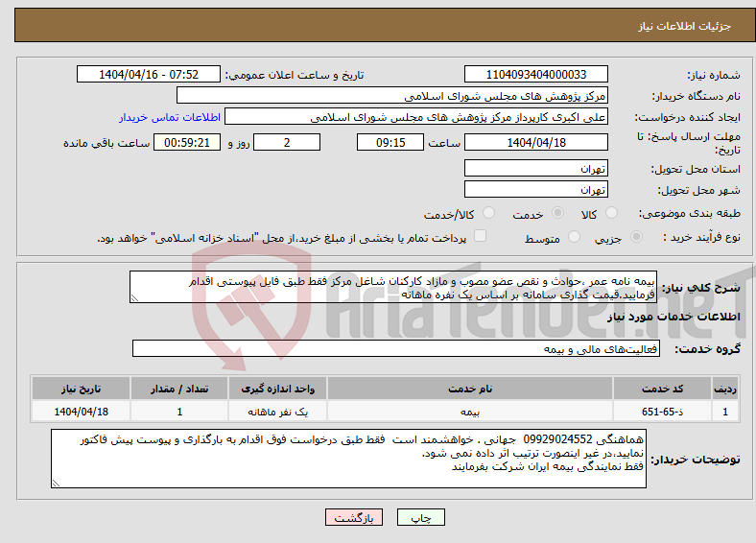Click the deadline date field 1404/04/18
The width and height of the screenshot is (756, 543).
point(535,142)
